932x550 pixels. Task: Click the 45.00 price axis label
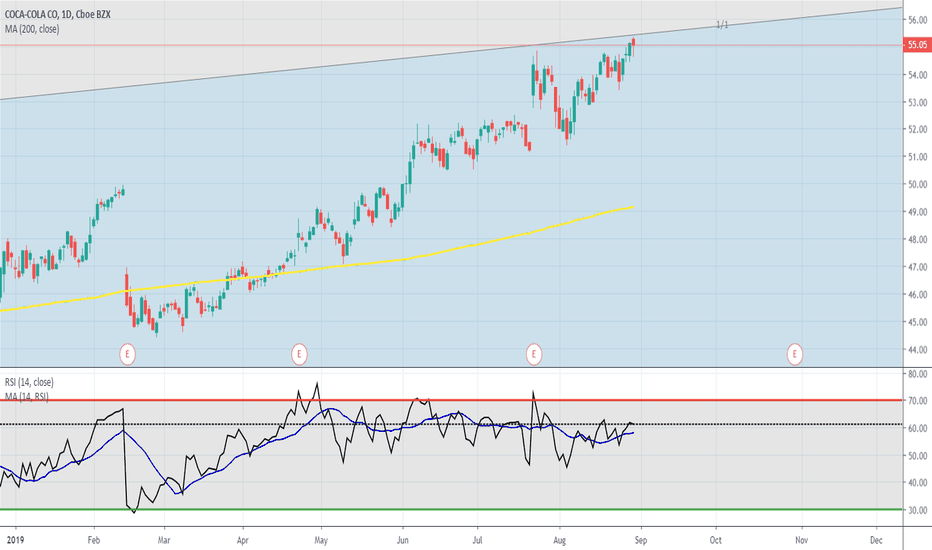(x=918, y=322)
